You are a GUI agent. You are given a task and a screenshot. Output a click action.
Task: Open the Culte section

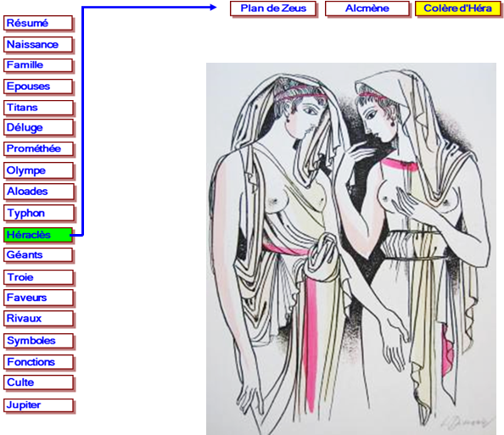point(38,382)
